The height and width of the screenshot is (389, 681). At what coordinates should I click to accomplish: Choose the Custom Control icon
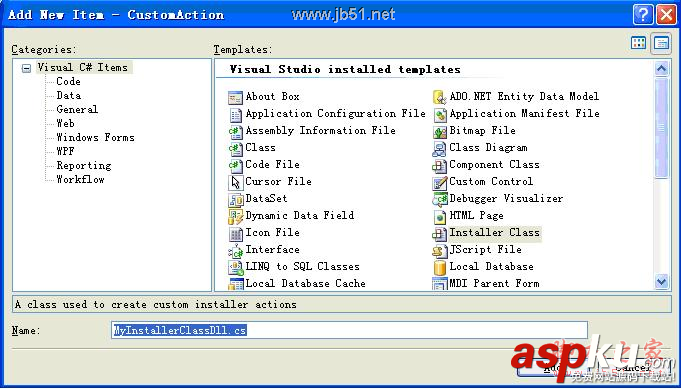tap(440, 182)
